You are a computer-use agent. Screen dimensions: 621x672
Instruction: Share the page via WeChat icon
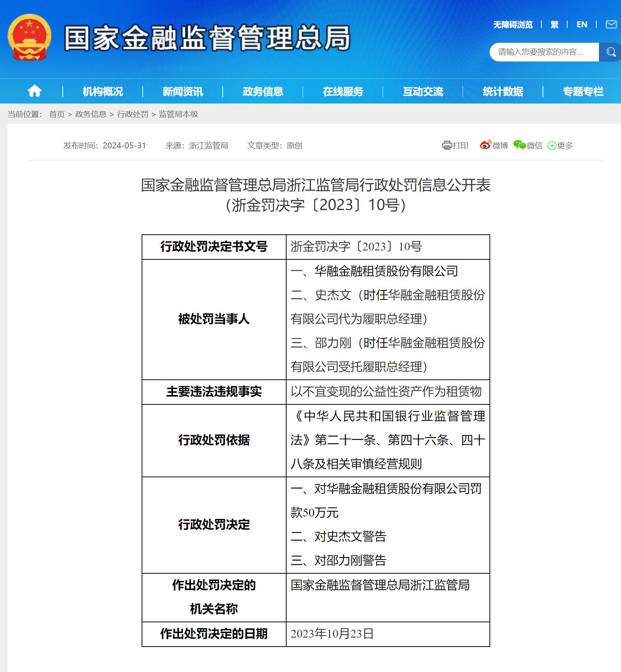519,145
